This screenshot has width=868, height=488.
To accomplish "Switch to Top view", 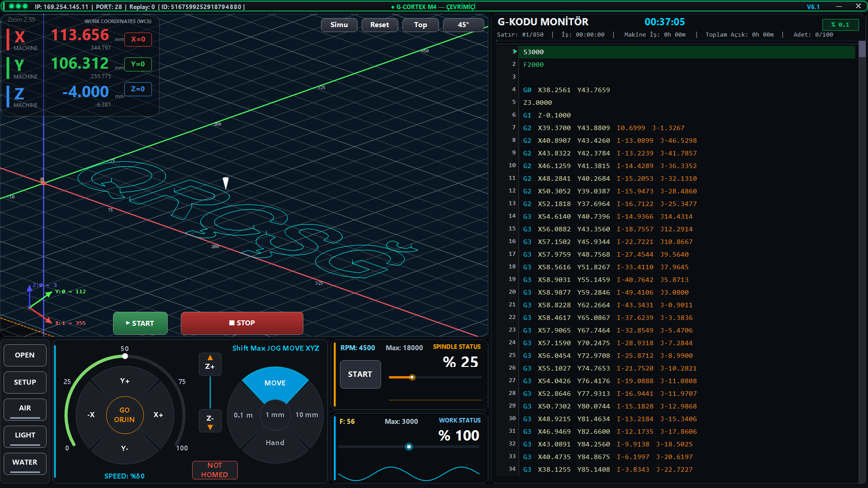I will [420, 25].
